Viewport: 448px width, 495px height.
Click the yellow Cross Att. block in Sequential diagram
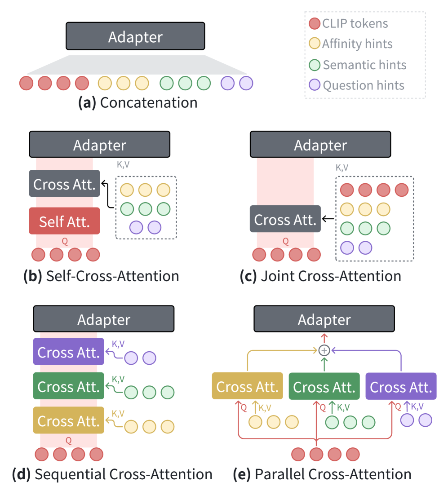click(x=68, y=420)
